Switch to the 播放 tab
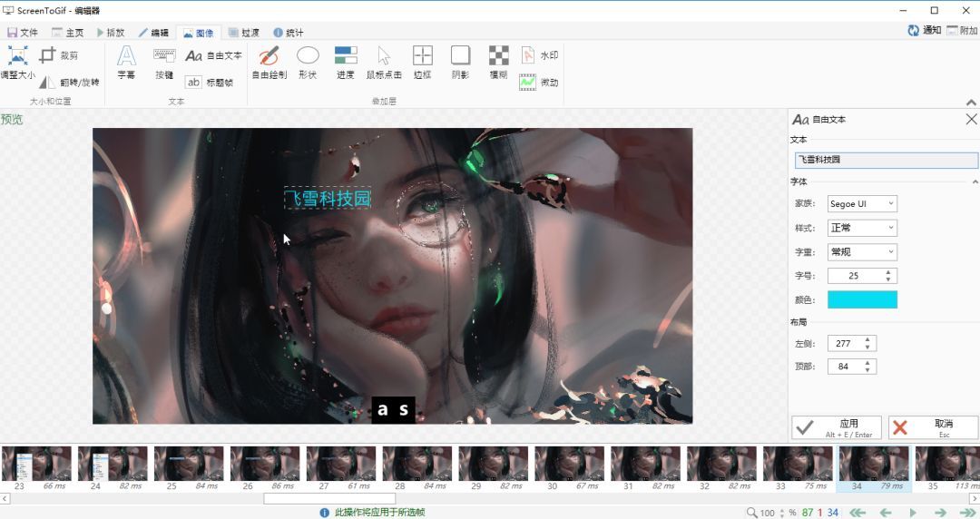Screen dimensions: 980x519 pos(111,33)
